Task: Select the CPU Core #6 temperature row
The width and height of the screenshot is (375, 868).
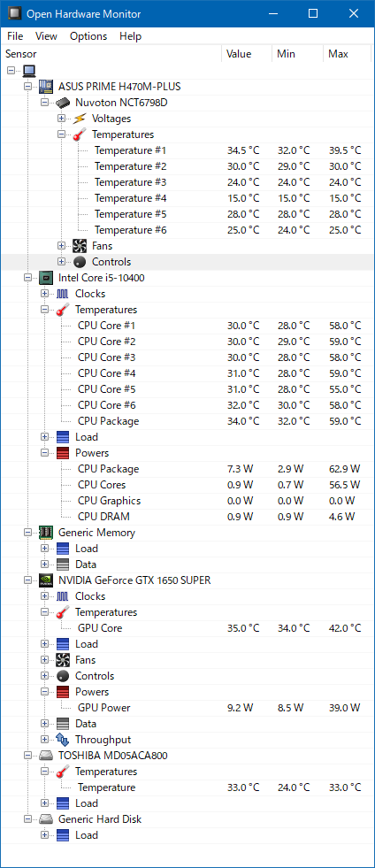Action: click(x=187, y=405)
